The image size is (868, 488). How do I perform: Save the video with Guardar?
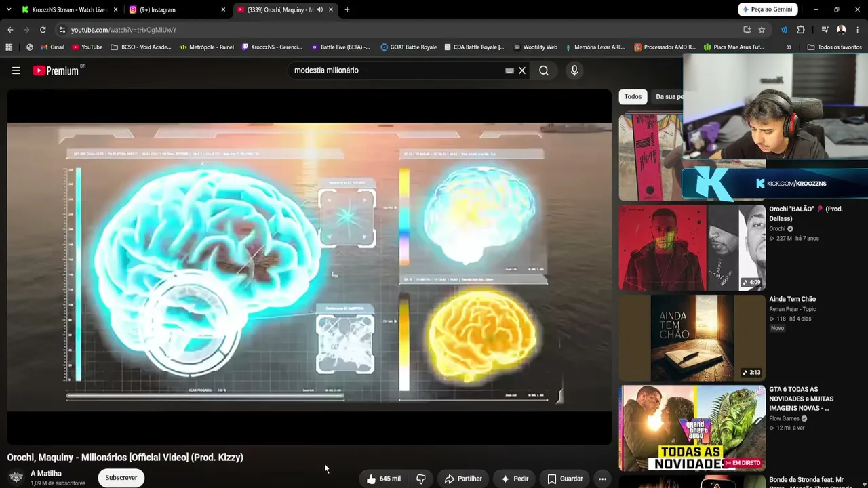coord(565,479)
